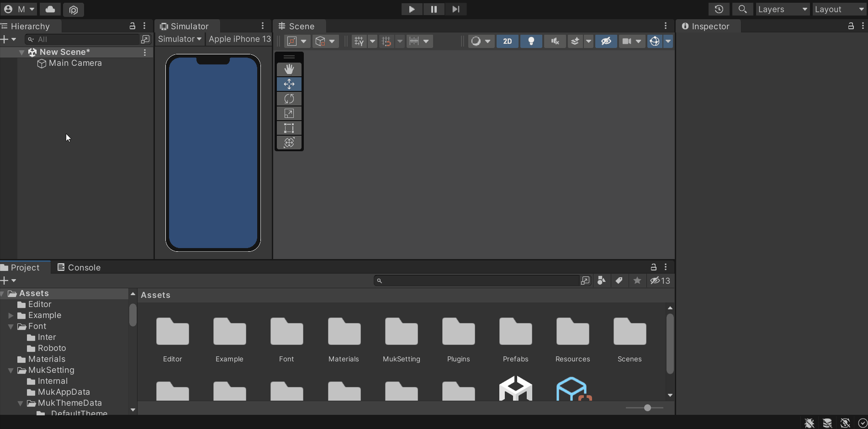
Task: Toggle hidden packages visibility showing 13
Action: [660, 281]
